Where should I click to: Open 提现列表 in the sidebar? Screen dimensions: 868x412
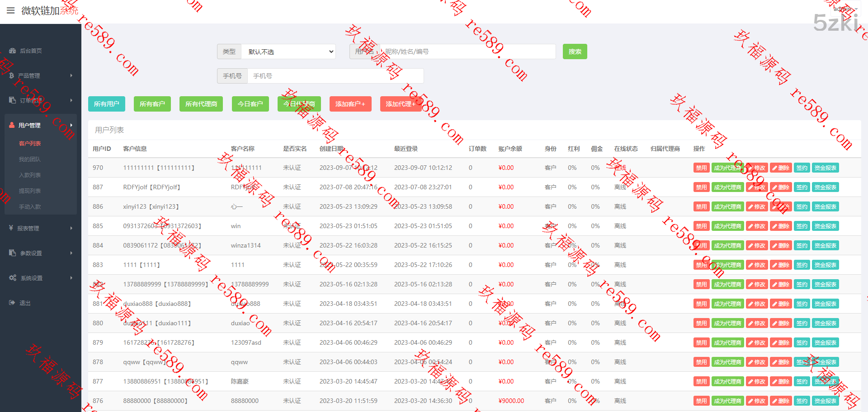pos(30,191)
